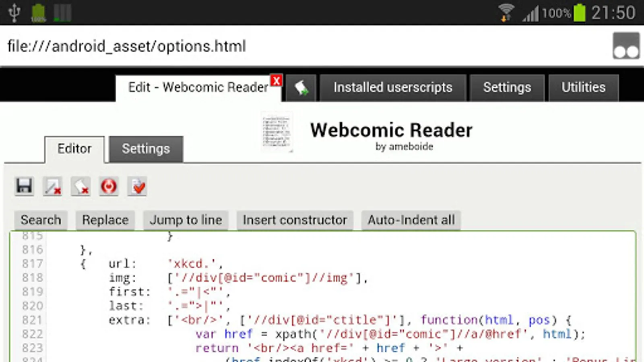Click the Jump to line button

[186, 220]
